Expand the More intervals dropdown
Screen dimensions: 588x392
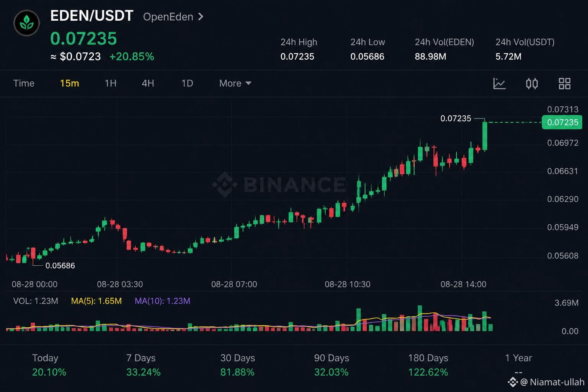click(235, 83)
